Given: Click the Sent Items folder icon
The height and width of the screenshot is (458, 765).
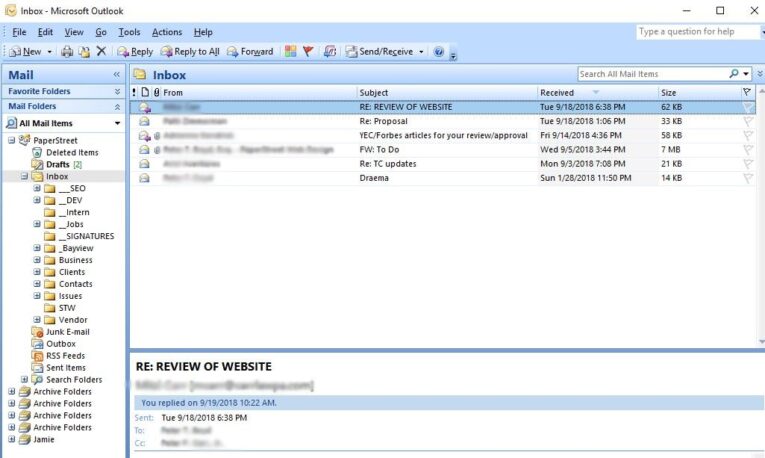Looking at the screenshot, I should click(38, 368).
